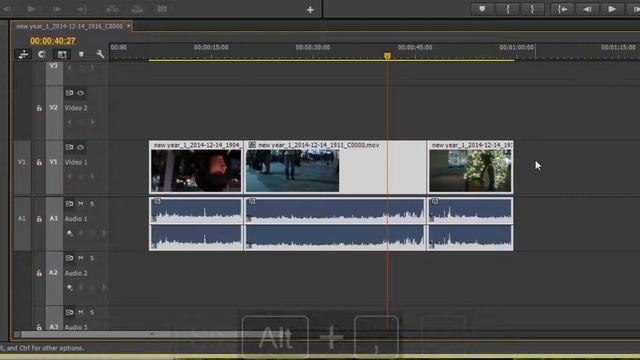Image resolution: width=640 pixels, height=360 pixels.
Task: Lock the Video 1 track
Action: [39, 162]
